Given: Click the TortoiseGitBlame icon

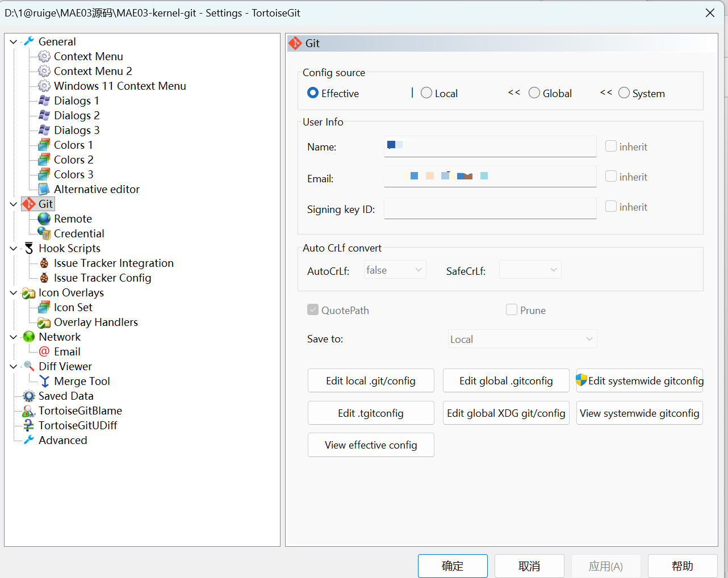Looking at the screenshot, I should pos(29,411).
